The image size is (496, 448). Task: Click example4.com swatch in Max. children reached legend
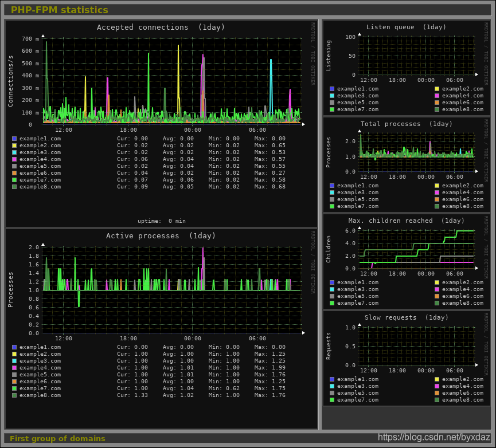pyautogui.click(x=437, y=289)
